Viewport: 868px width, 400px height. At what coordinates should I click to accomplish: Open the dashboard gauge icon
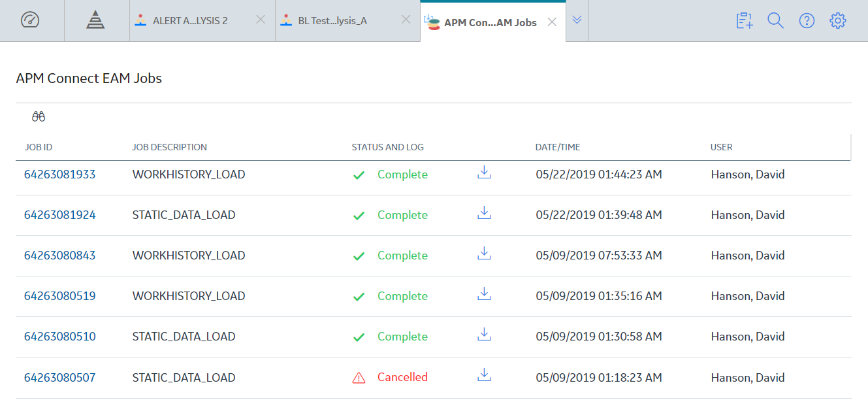point(31,20)
